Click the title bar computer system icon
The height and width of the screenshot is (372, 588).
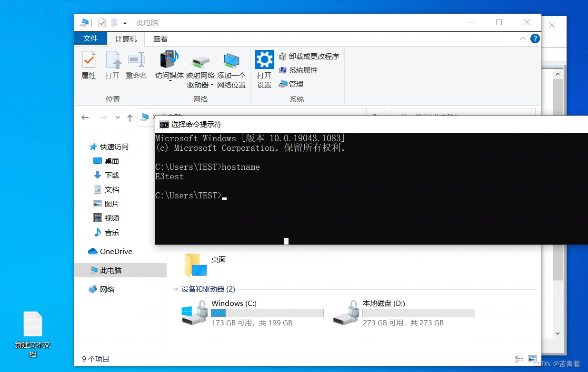(85, 22)
